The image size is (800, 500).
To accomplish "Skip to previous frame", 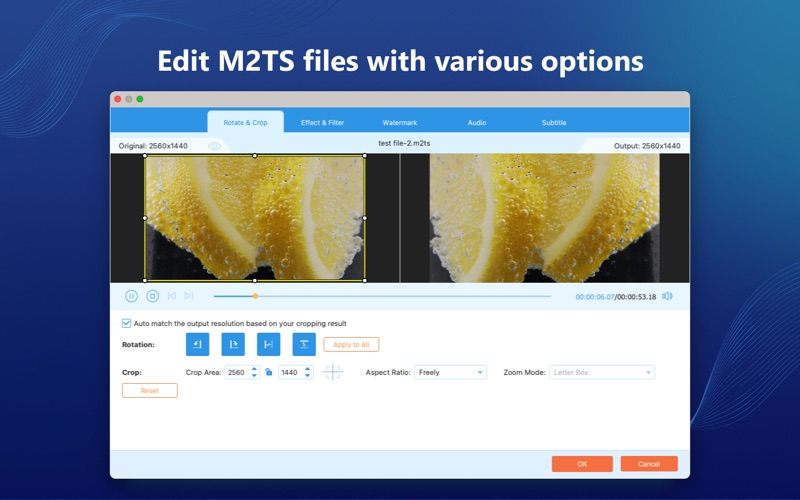I will tap(172, 296).
